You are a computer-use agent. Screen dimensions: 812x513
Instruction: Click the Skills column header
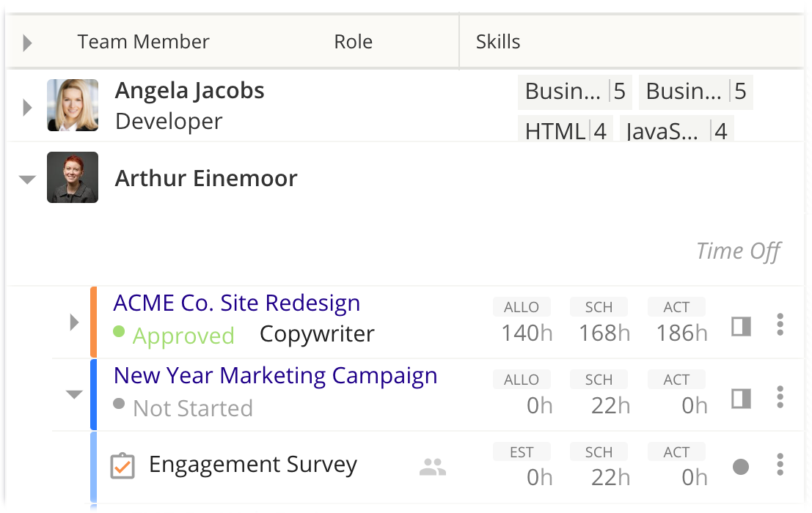(498, 42)
